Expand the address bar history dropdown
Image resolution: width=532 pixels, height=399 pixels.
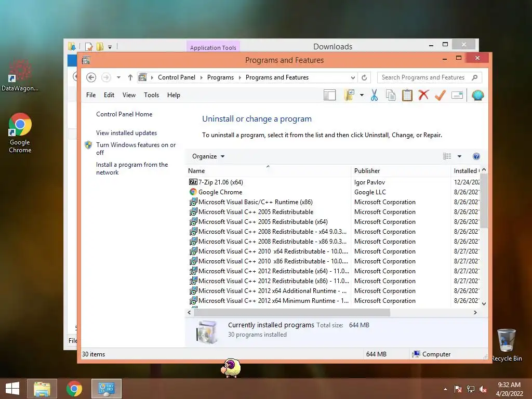353,78
